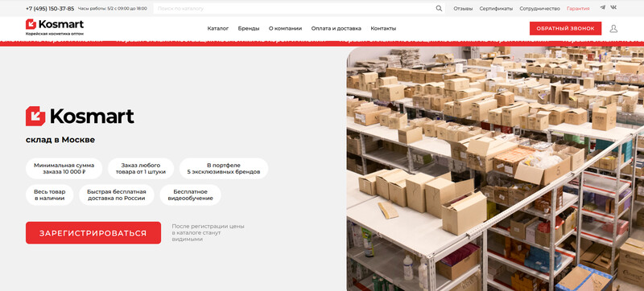Click the large Kosmart hero logo
644x291 pixels.
point(80,116)
